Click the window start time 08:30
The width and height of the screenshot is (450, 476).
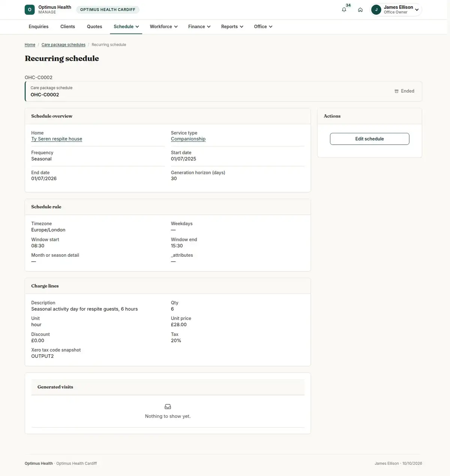click(x=37, y=246)
